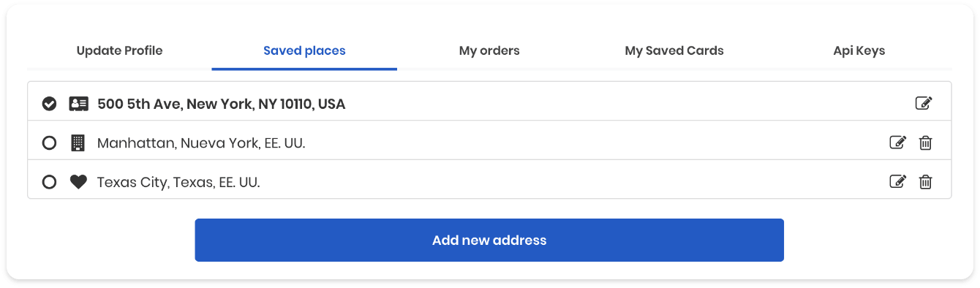Select Texas City as default address radio
Image resolution: width=980 pixels, height=288 pixels.
tap(49, 182)
